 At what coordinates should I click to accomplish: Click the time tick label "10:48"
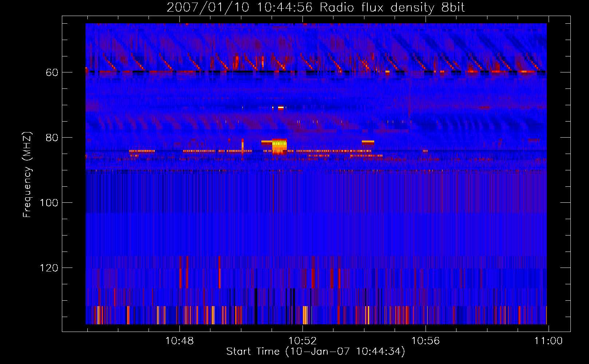pos(180,341)
